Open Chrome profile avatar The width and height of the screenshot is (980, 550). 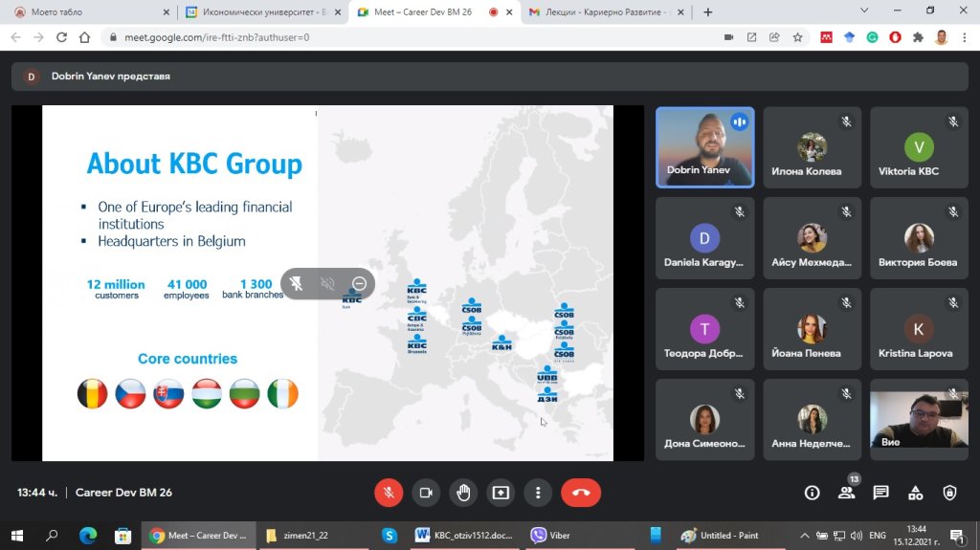point(942,37)
